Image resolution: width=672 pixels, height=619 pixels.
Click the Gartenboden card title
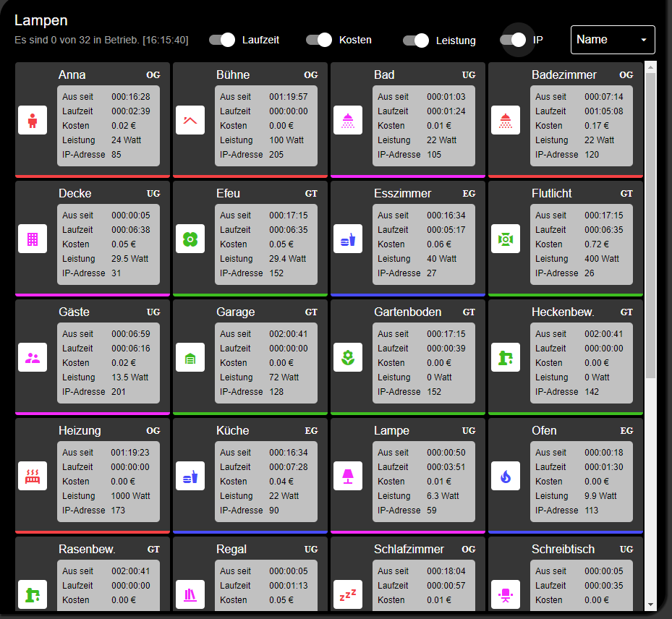click(x=408, y=312)
